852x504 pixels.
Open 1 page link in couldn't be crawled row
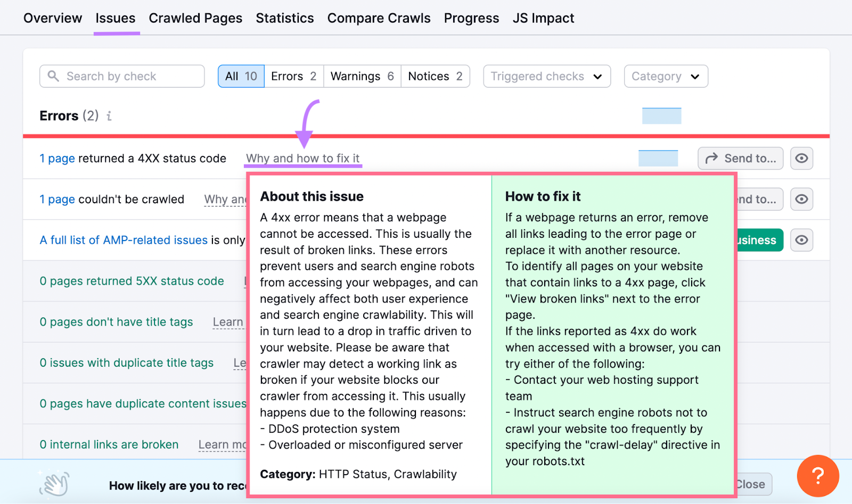58,200
